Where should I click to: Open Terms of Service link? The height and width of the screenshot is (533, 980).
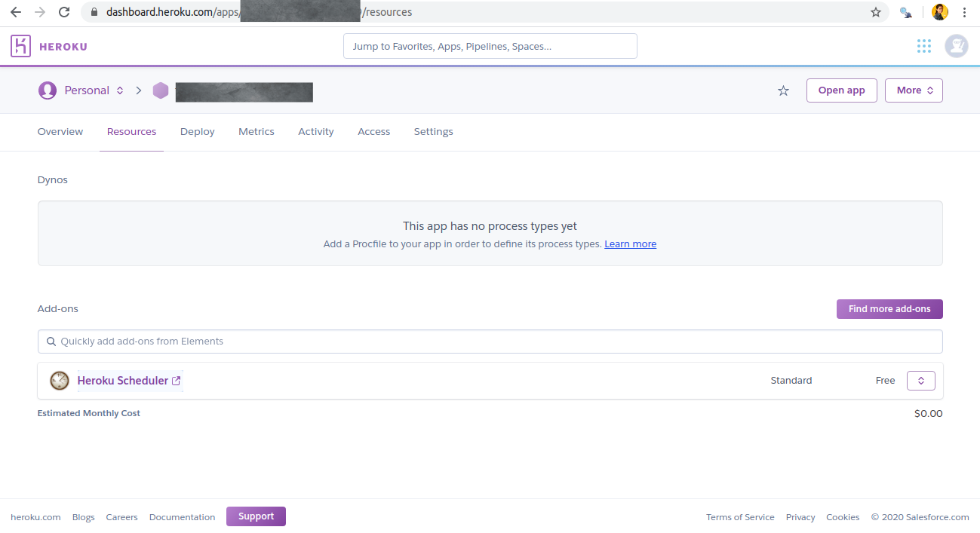pyautogui.click(x=740, y=517)
